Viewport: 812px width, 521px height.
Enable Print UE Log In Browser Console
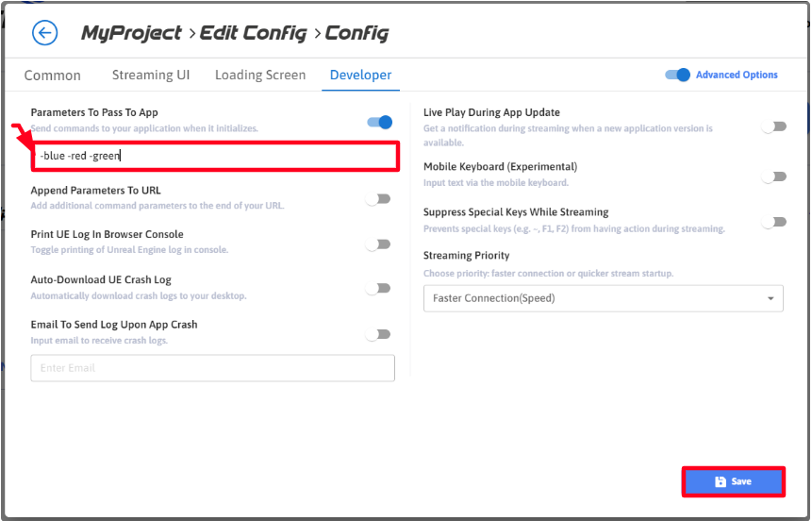click(x=378, y=244)
